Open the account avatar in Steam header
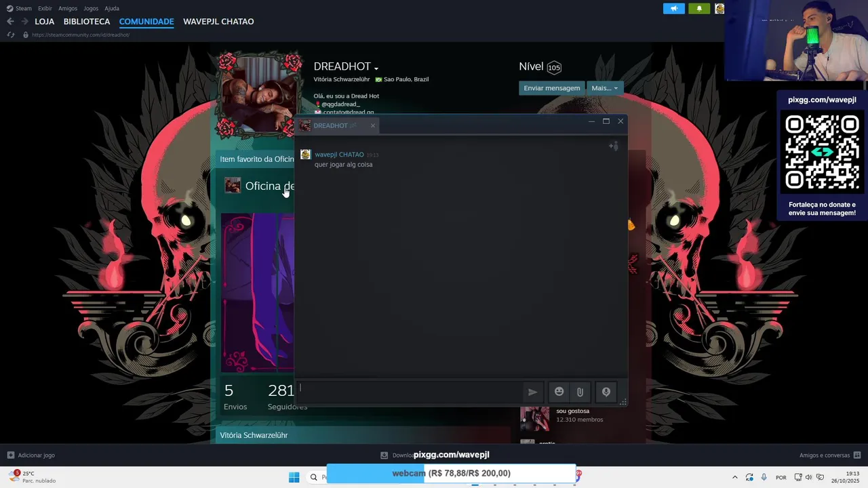This screenshot has height=488, width=868. [719, 9]
